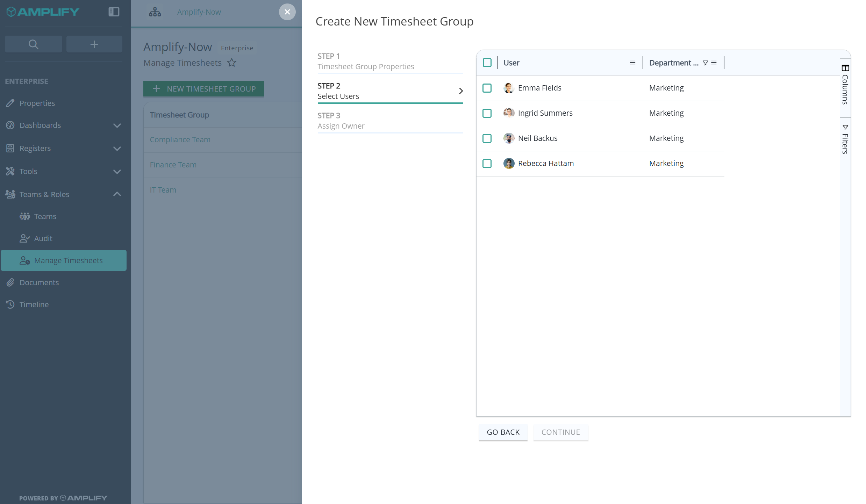Open the Documents menu item
Image resolution: width=866 pixels, height=504 pixels.
(x=63, y=282)
